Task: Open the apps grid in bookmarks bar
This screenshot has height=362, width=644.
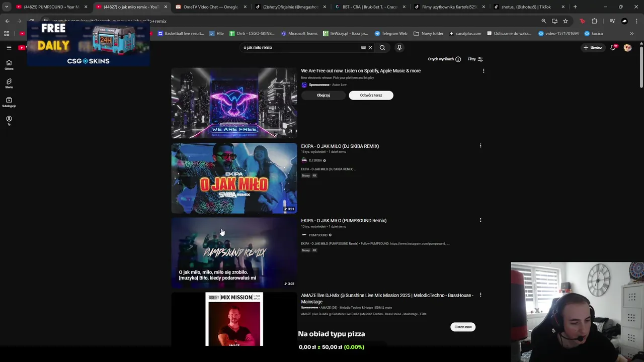Action: click(x=7, y=34)
